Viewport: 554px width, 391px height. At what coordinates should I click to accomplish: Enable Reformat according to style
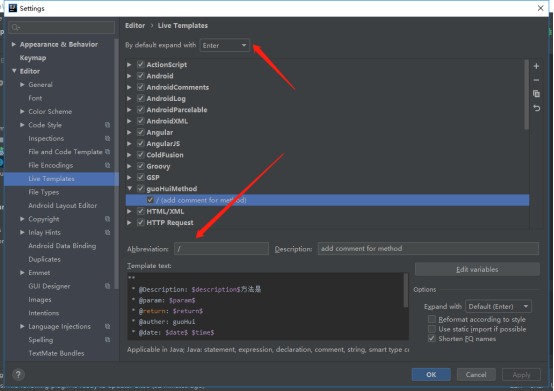coord(432,319)
